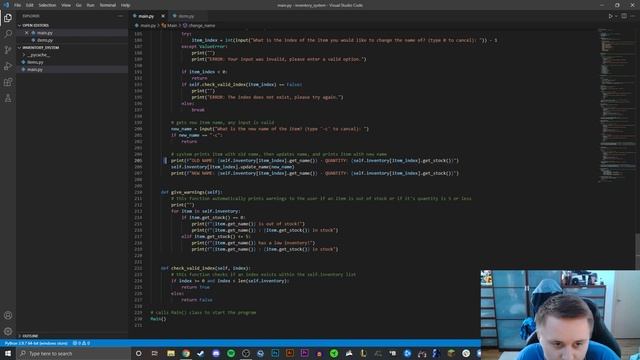640x360 pixels.
Task: Click VS Code logo in title bar
Action: click(6, 5)
